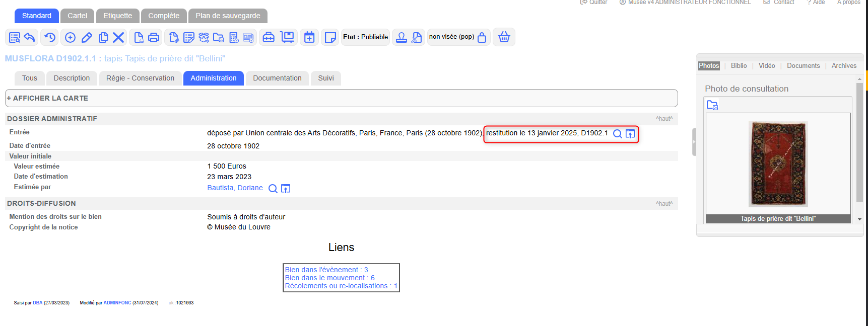The image size is (868, 326).
Task: Switch to the Régie - Conservation tab
Action: tap(140, 78)
